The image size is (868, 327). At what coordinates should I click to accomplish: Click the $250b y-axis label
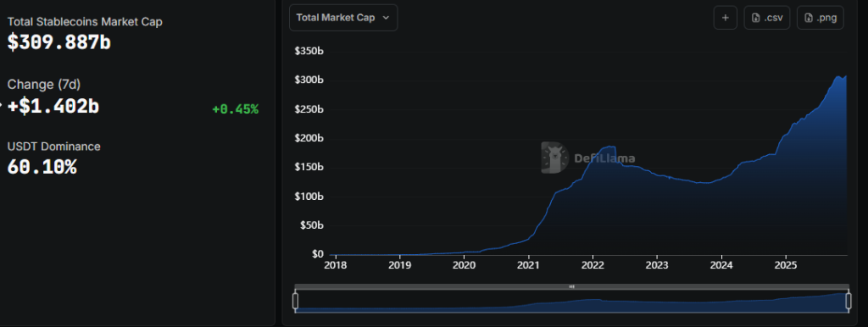(309, 109)
